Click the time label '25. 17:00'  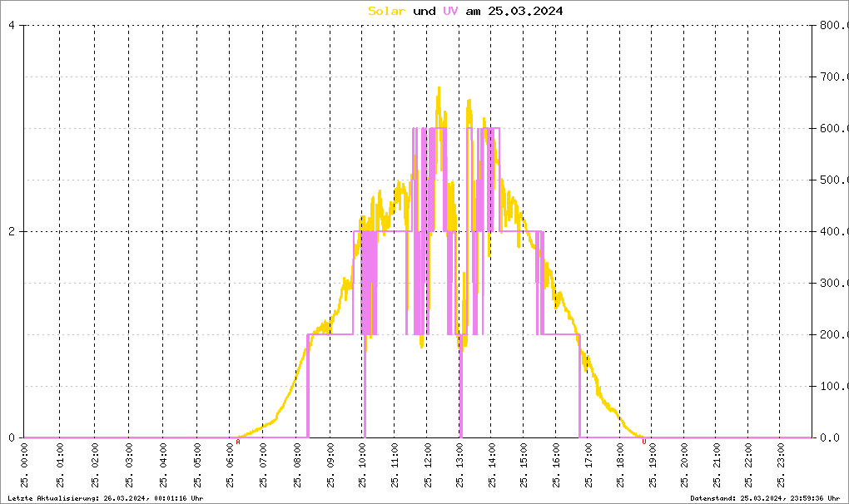[588, 465]
